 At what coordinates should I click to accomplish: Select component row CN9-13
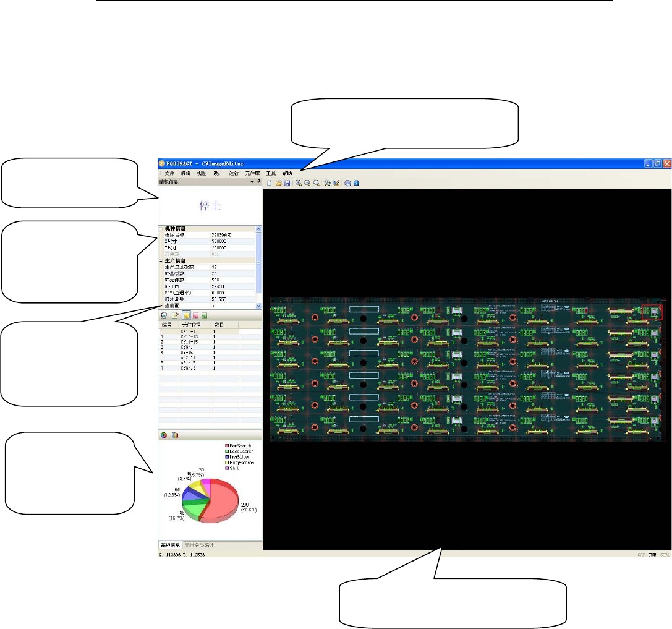click(x=210, y=369)
